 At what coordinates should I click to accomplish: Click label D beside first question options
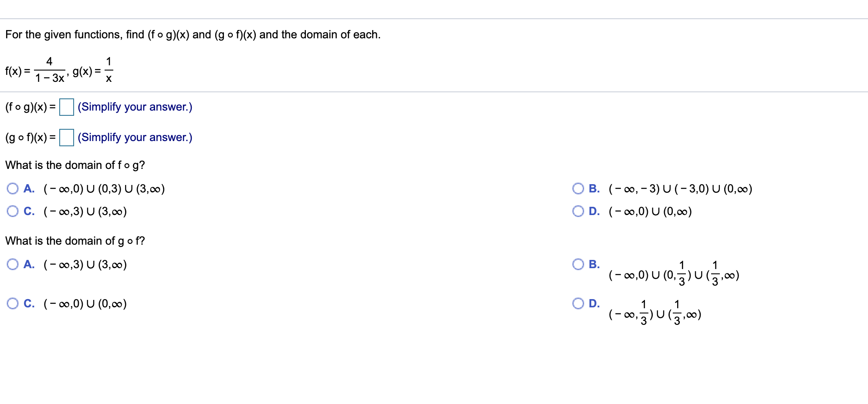click(x=593, y=212)
